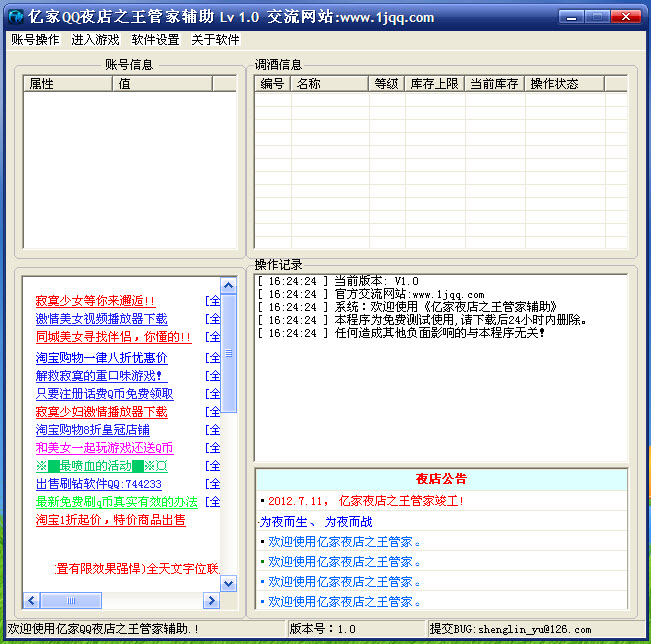Open link 只要注册话费Q币免费领取
651x644 pixels.
(105, 394)
